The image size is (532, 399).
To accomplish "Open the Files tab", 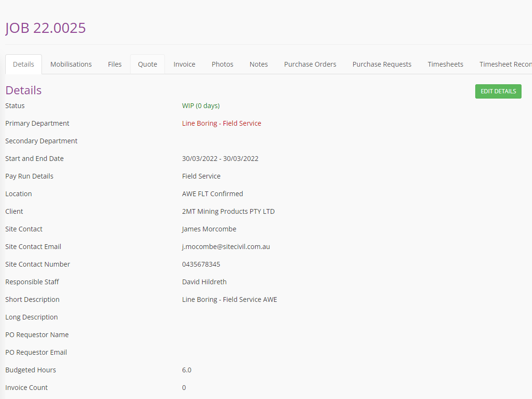I will (115, 64).
